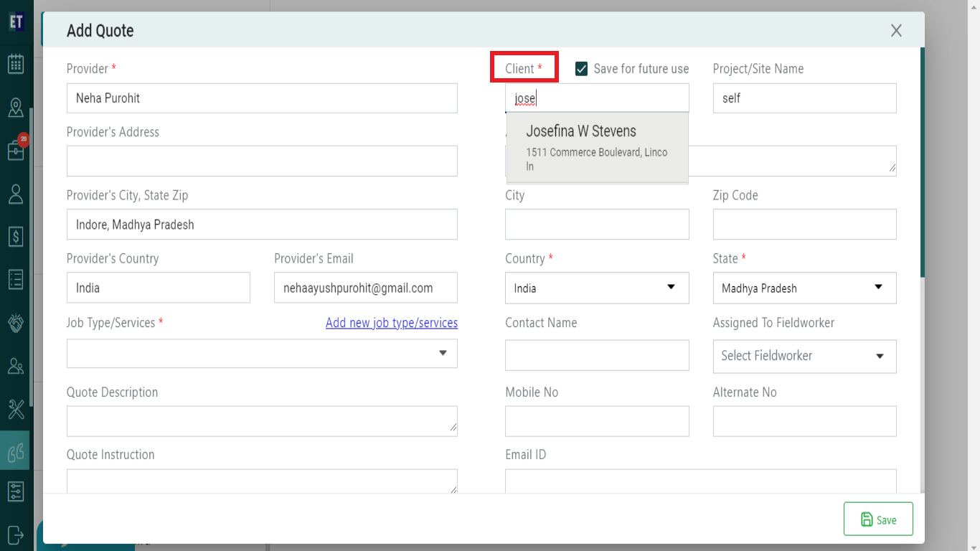The width and height of the screenshot is (980, 551).
Task: Click the Provider's City, State Zip field
Action: [262, 225]
